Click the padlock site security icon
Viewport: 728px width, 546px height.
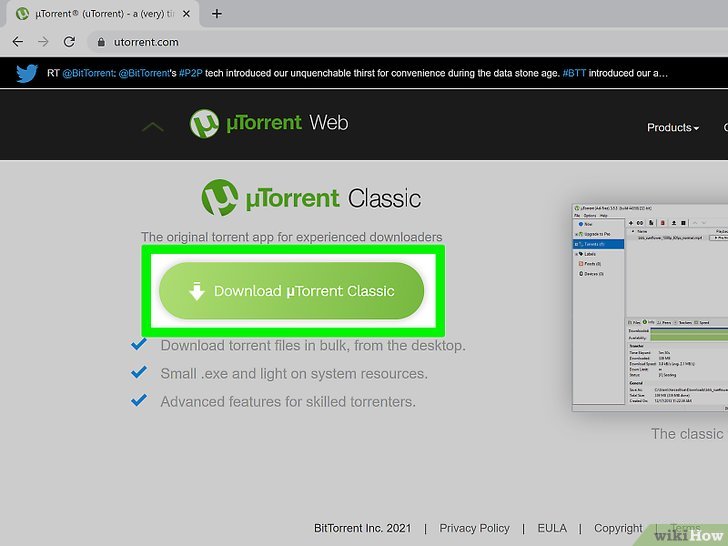click(101, 42)
